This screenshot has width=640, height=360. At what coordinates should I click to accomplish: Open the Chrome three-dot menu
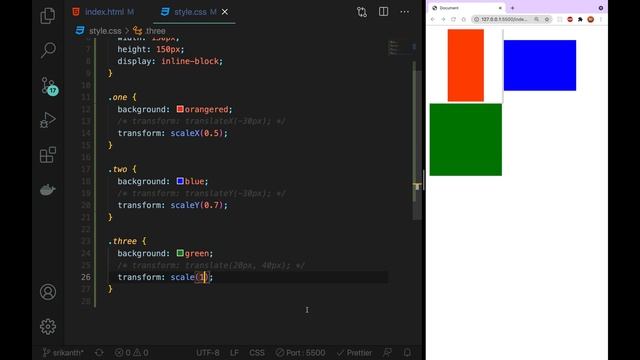click(601, 19)
